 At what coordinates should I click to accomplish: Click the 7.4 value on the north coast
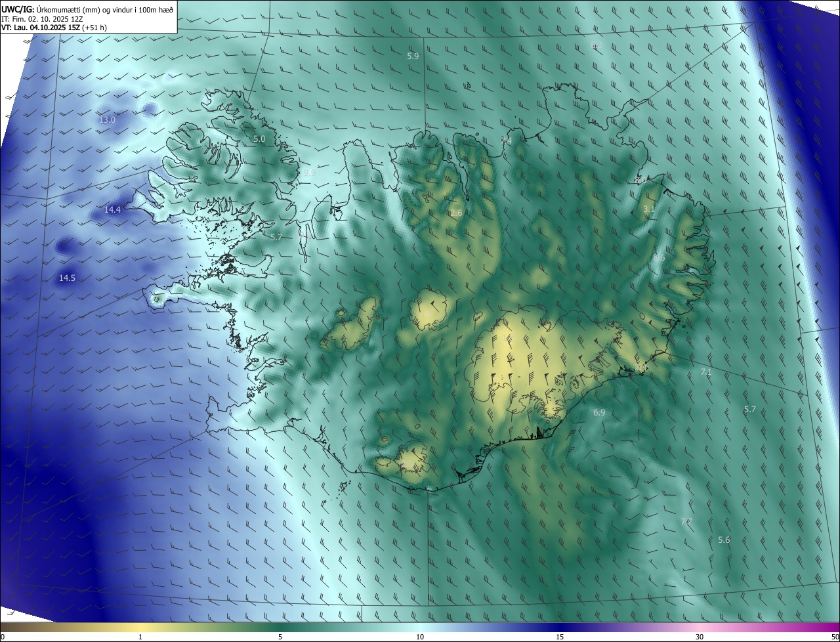506,141
